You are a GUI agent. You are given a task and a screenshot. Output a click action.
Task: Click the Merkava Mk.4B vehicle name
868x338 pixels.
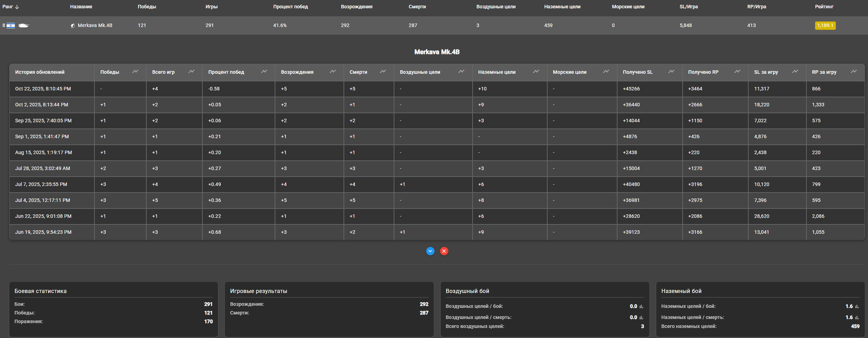point(95,26)
